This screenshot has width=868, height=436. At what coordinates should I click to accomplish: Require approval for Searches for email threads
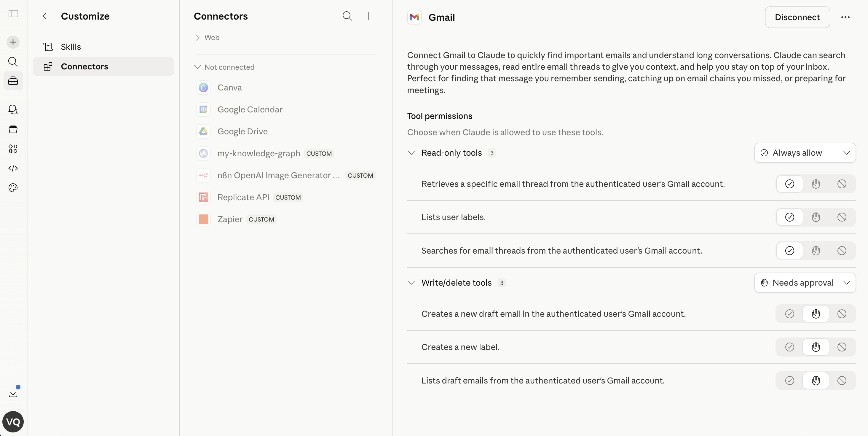pos(816,251)
